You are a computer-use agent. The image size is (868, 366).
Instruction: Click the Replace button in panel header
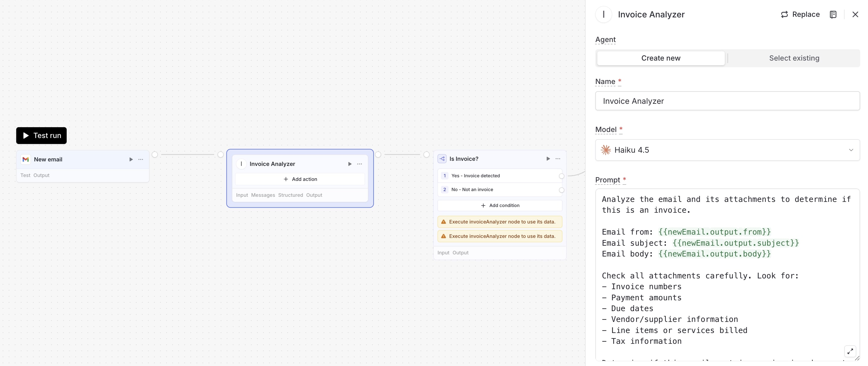point(800,14)
